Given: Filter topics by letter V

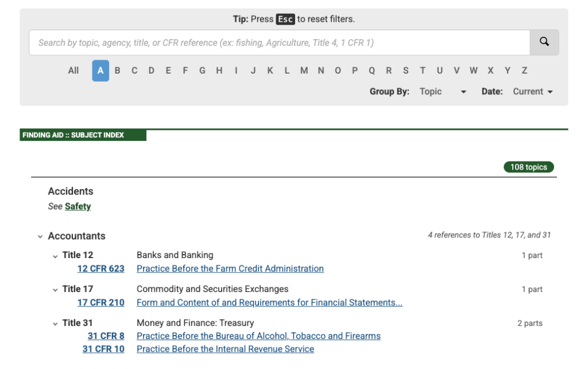Looking at the screenshot, I should point(457,71).
